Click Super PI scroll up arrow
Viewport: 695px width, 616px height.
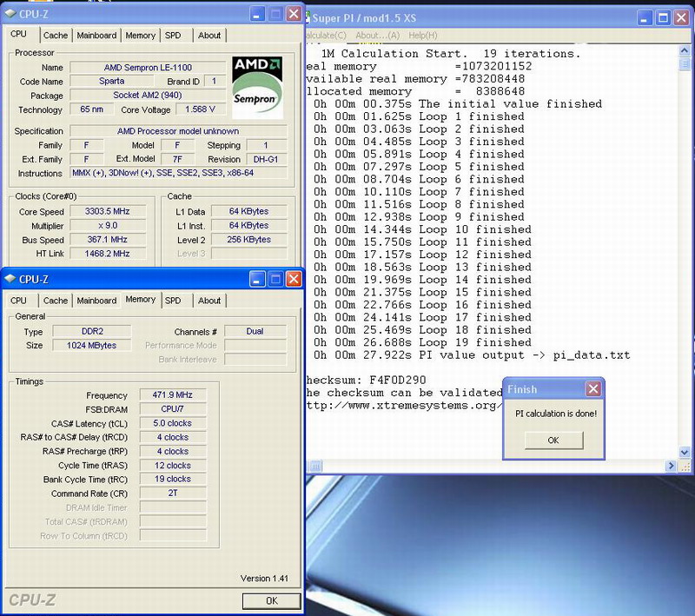pyautogui.click(x=685, y=50)
